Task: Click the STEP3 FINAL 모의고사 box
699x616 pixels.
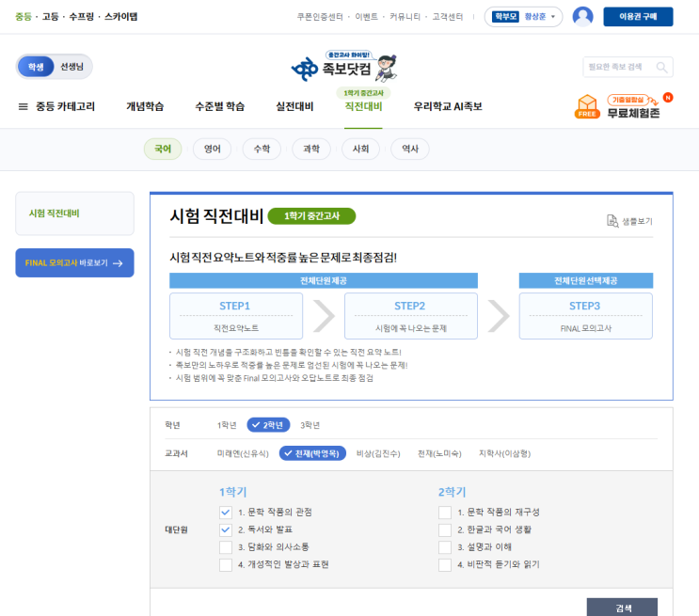Action: pos(586,316)
